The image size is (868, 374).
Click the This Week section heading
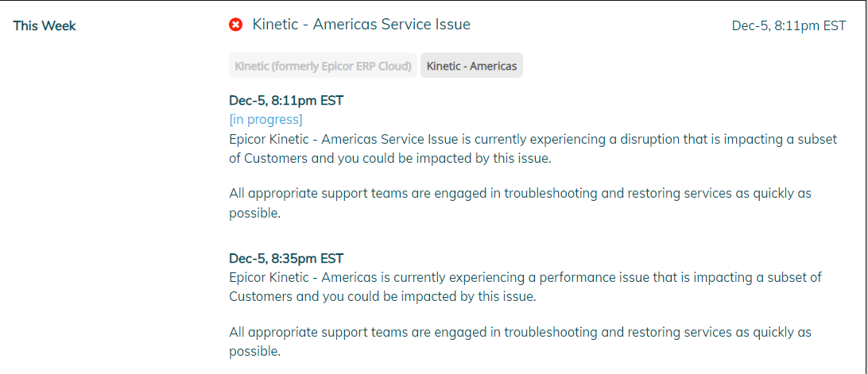pos(45,25)
